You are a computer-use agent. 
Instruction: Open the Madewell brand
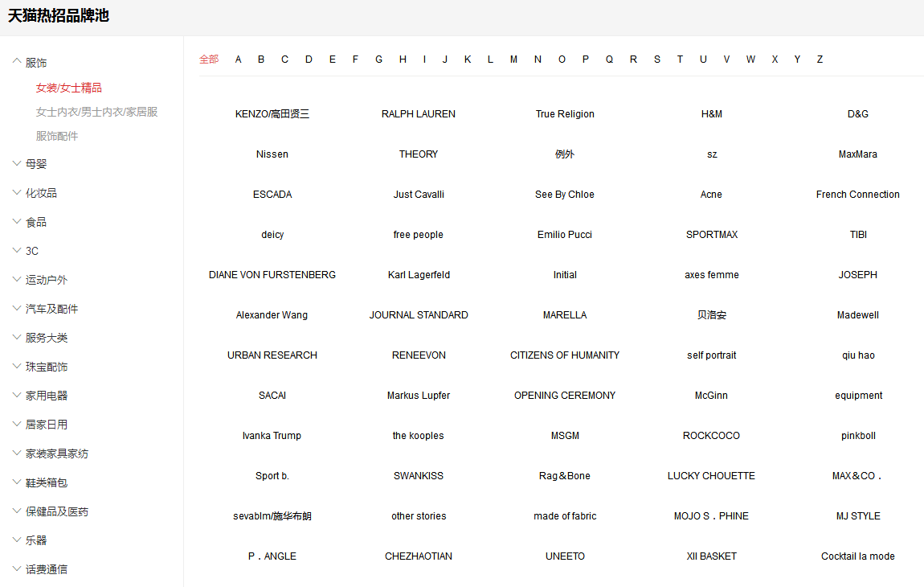(858, 315)
